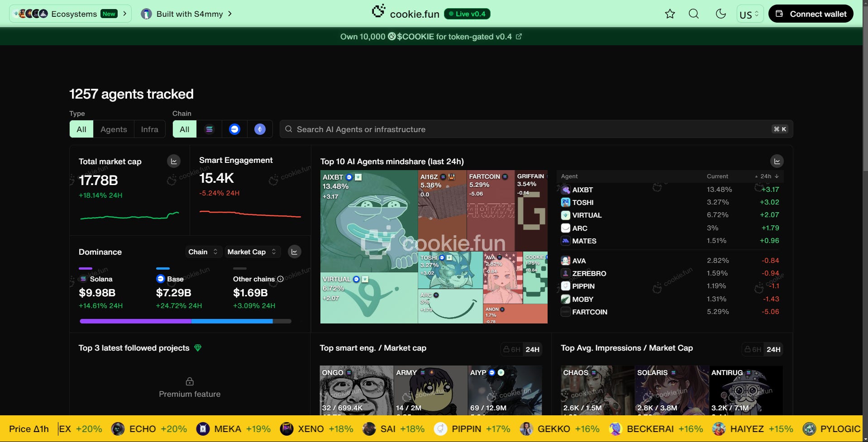Open AVA tile in treemap
This screenshot has width=868, height=442.
click(x=503, y=278)
